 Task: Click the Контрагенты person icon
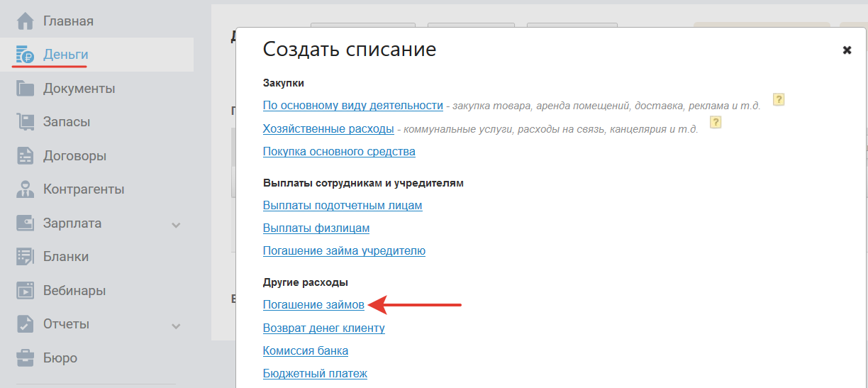coord(25,189)
